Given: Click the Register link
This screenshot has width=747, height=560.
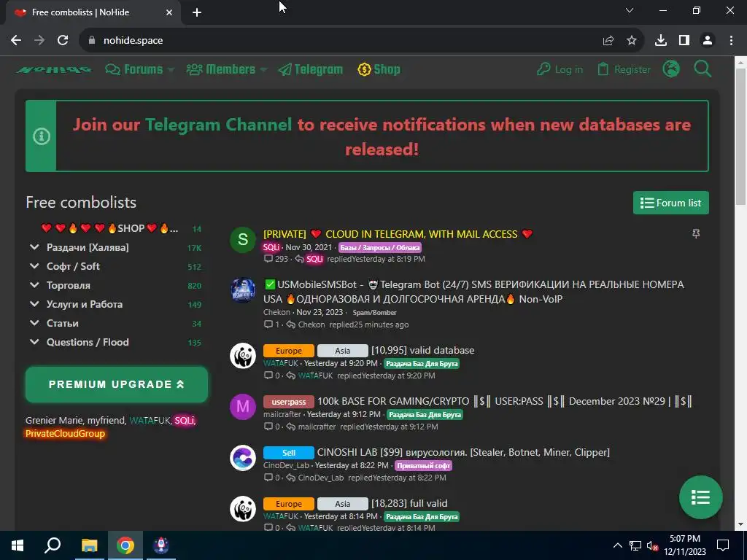Looking at the screenshot, I should tap(624, 69).
